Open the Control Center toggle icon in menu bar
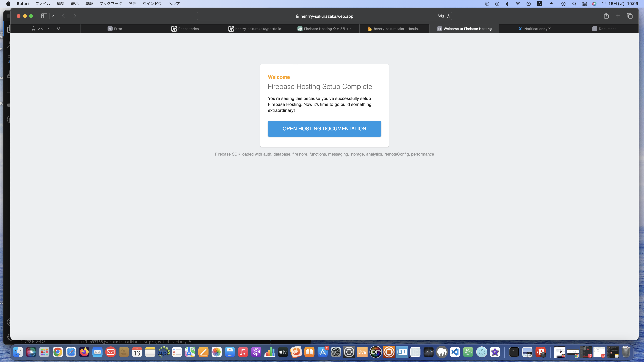Viewport: 644px width, 362px height. [x=585, y=4]
